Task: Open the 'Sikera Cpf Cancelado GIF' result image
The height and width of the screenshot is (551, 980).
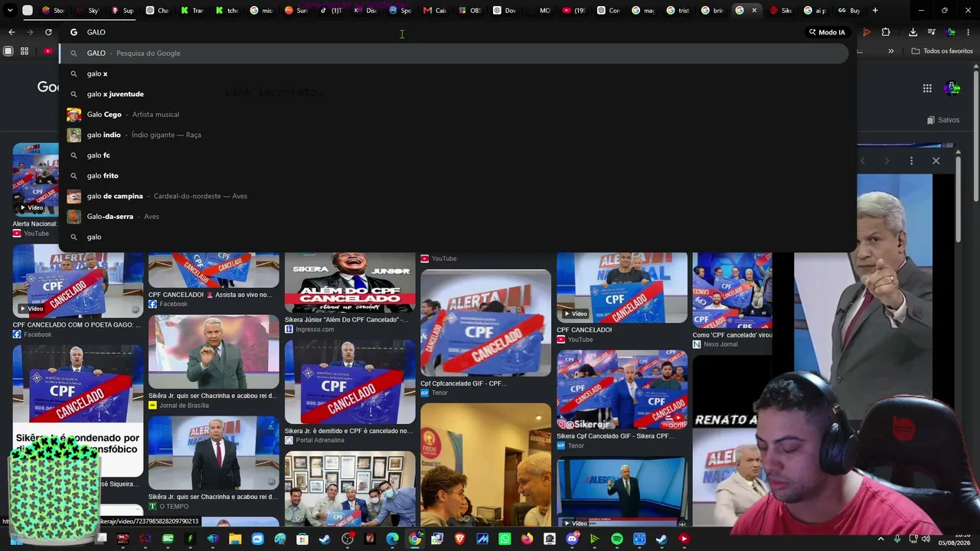Action: pyautogui.click(x=622, y=390)
